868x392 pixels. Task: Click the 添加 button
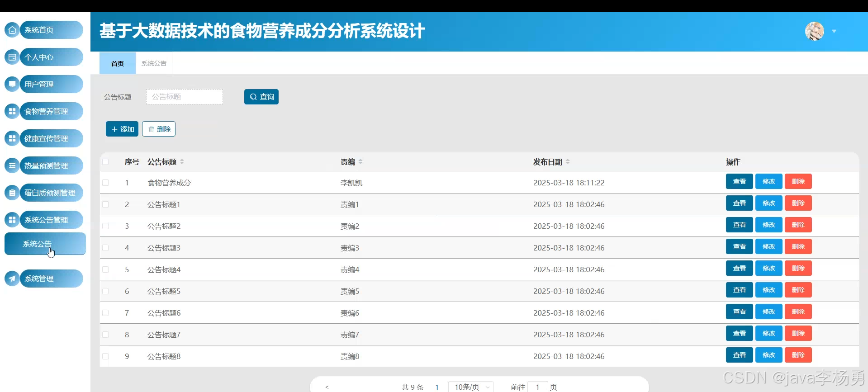122,129
